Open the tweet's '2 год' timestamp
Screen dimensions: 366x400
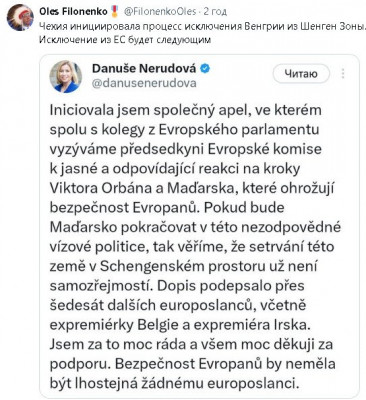pos(215,12)
